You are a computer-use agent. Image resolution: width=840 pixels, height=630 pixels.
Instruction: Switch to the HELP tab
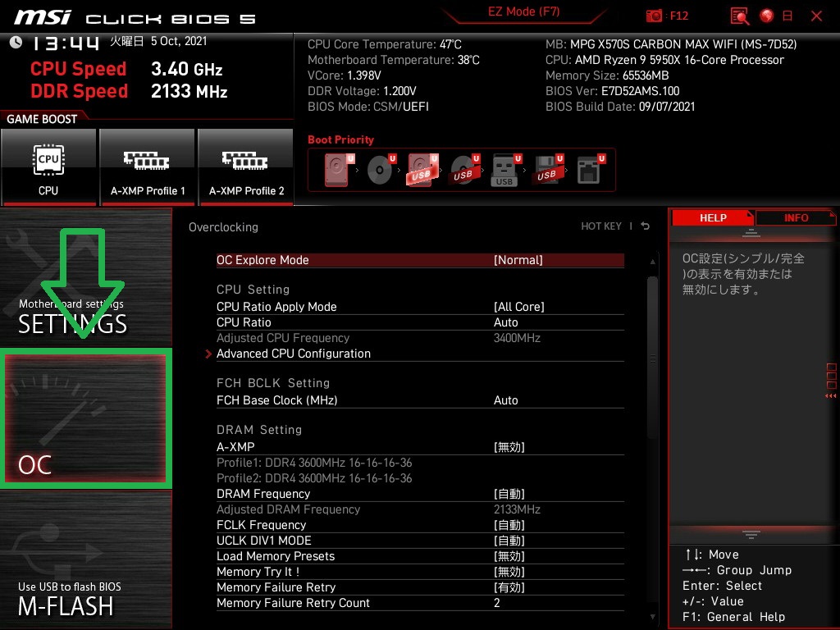713,218
